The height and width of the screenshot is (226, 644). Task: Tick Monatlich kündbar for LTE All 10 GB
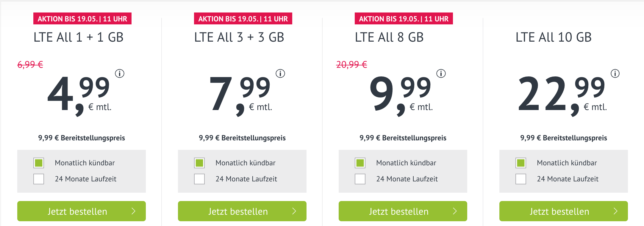point(521,163)
